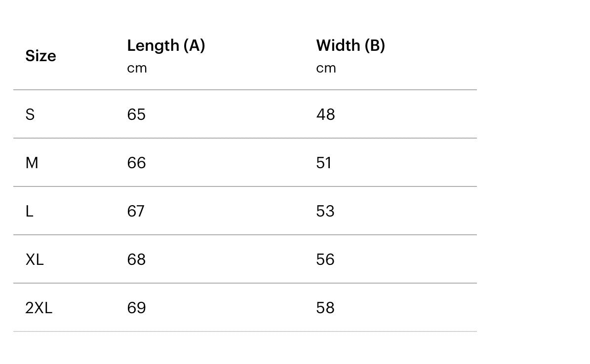Click the cm unit under Length (A)
The image size is (590, 364).
coord(137,68)
